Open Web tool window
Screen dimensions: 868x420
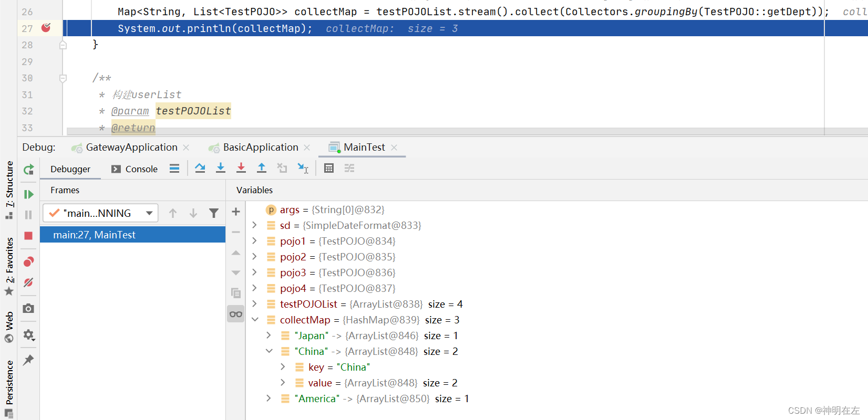point(9,327)
